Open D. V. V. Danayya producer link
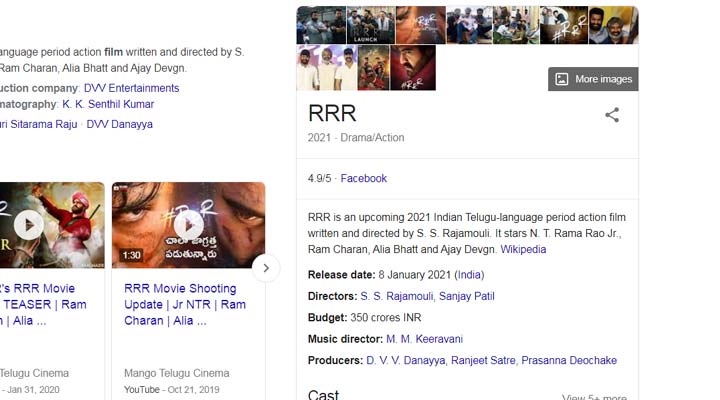The height and width of the screenshot is (400, 720). pos(405,360)
